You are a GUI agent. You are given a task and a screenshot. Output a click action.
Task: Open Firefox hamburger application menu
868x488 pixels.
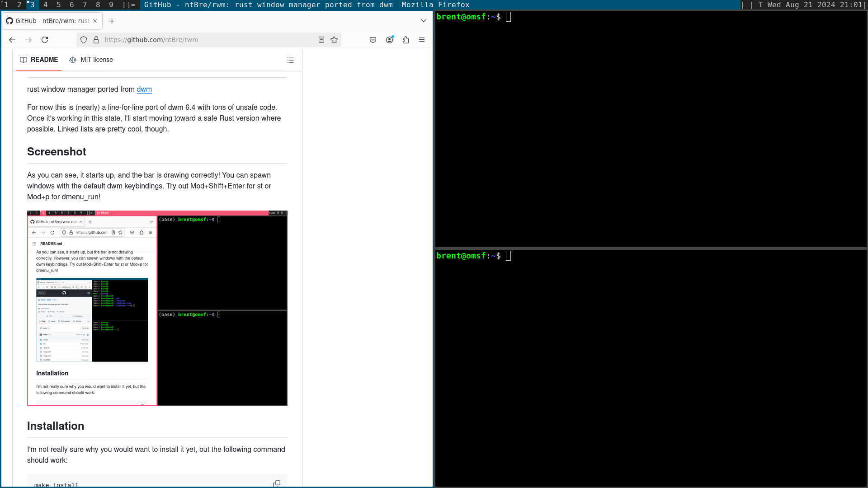(422, 40)
